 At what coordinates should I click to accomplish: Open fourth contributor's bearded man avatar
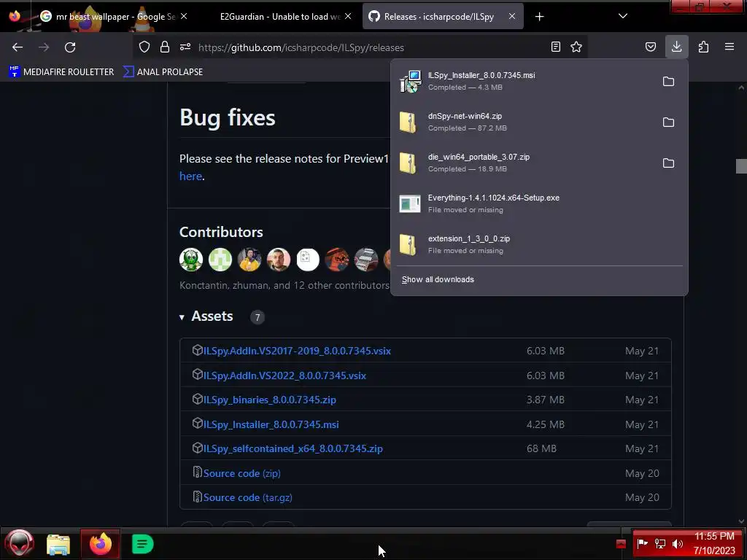(279, 260)
